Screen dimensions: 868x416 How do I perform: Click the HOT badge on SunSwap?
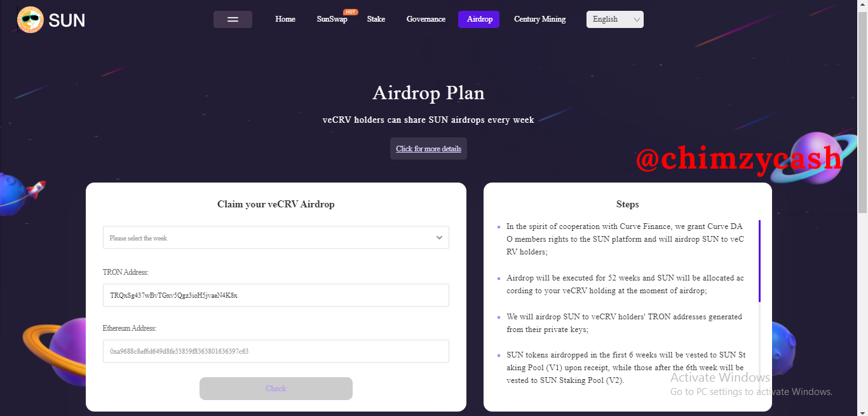(350, 12)
